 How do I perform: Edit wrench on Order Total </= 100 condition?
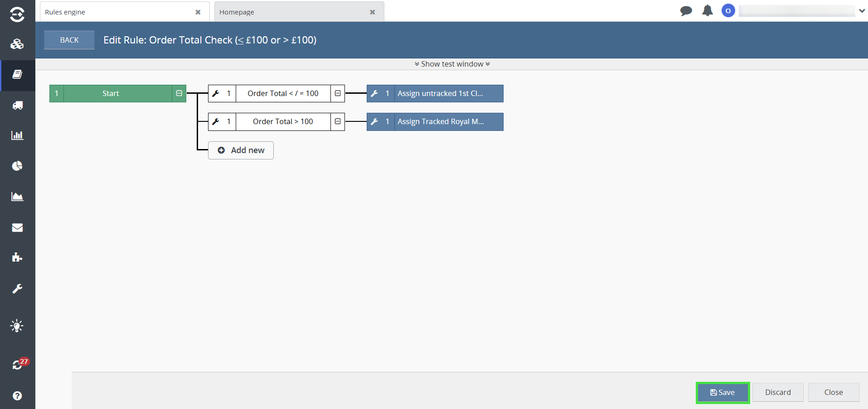coord(216,93)
